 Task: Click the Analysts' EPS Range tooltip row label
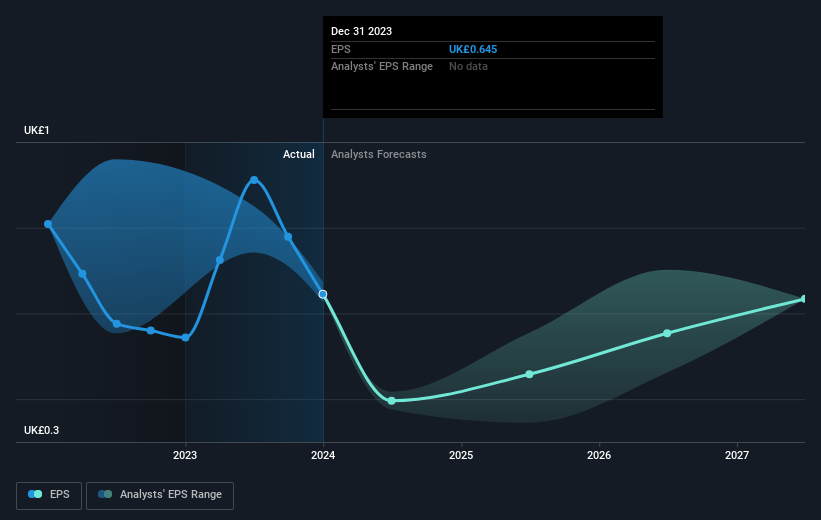(x=382, y=66)
